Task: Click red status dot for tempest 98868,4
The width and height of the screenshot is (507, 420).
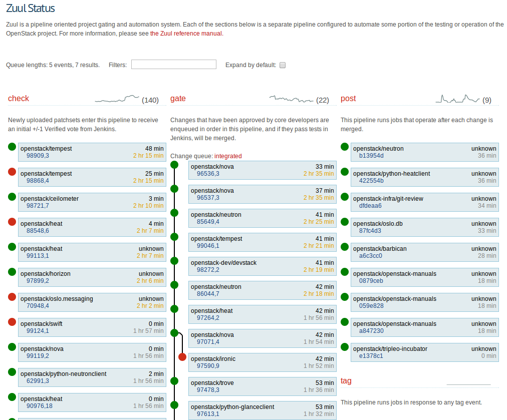Action: pyautogui.click(x=12, y=172)
